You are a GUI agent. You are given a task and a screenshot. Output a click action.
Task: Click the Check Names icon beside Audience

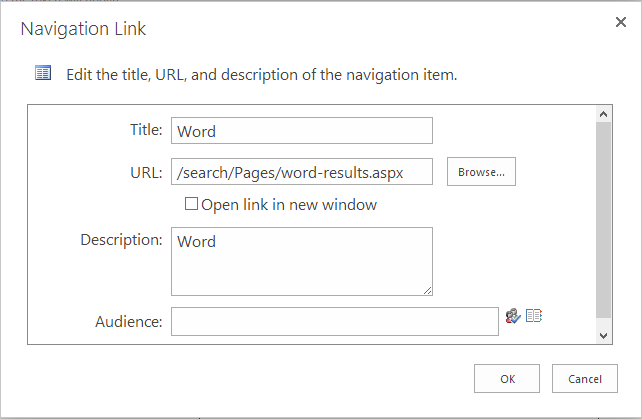coord(513,316)
